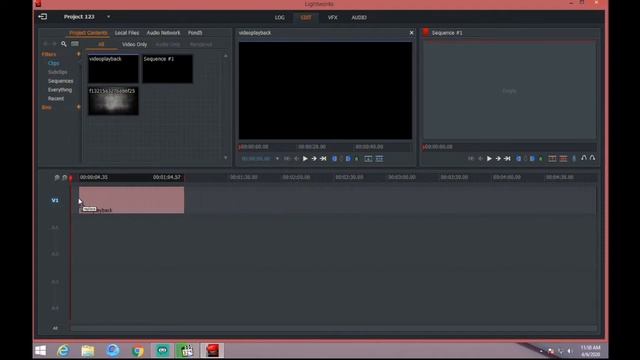Nudge source viewer one frame forward
The height and width of the screenshot is (360, 640).
[314, 158]
